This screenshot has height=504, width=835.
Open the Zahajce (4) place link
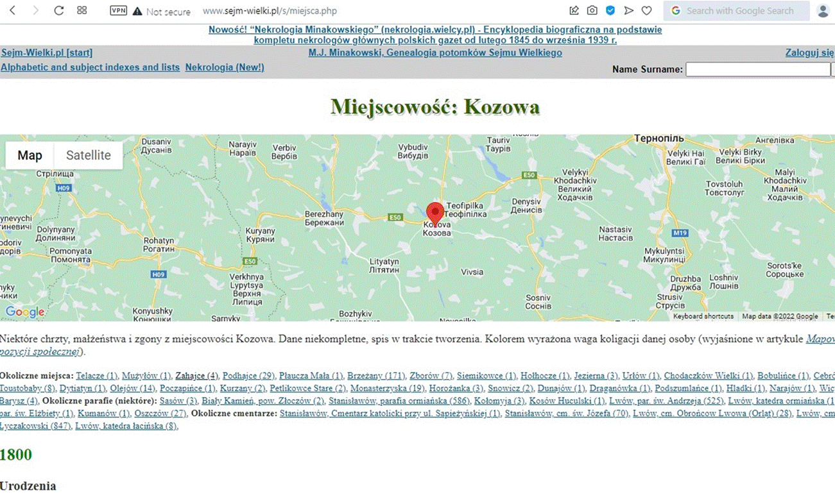[x=197, y=376]
